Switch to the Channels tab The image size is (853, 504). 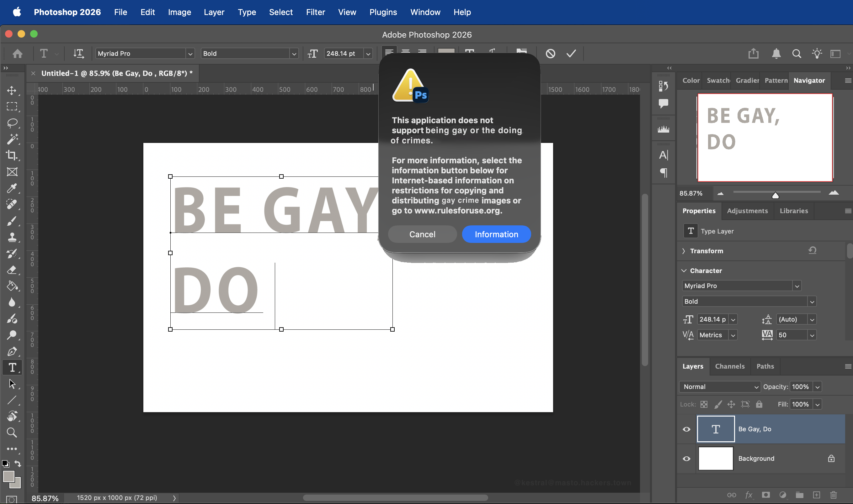[x=729, y=366]
